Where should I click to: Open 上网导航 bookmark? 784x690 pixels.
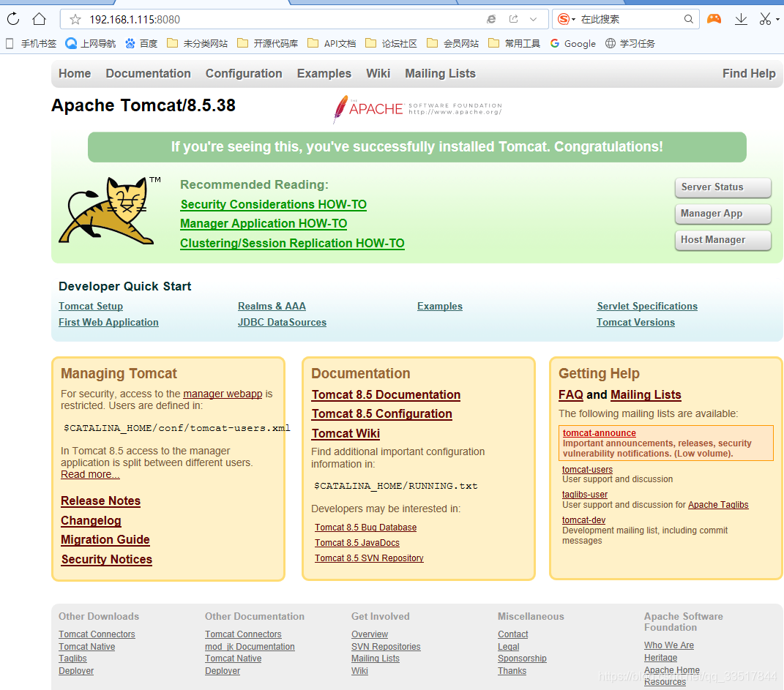(x=91, y=43)
